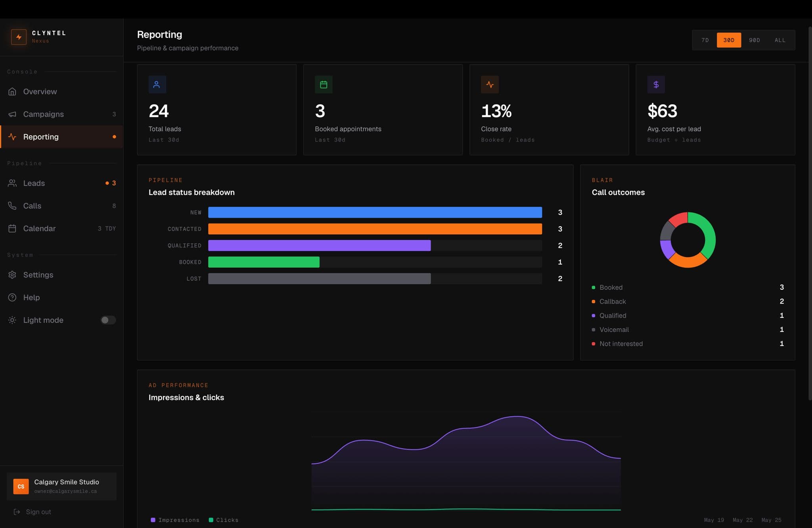Click the Total leads person icon
The height and width of the screenshot is (528, 812).
(x=157, y=84)
